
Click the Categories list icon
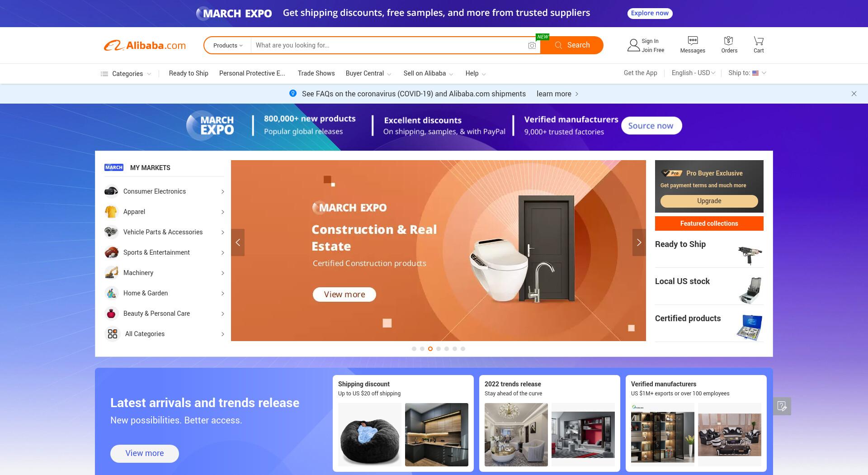pos(104,74)
